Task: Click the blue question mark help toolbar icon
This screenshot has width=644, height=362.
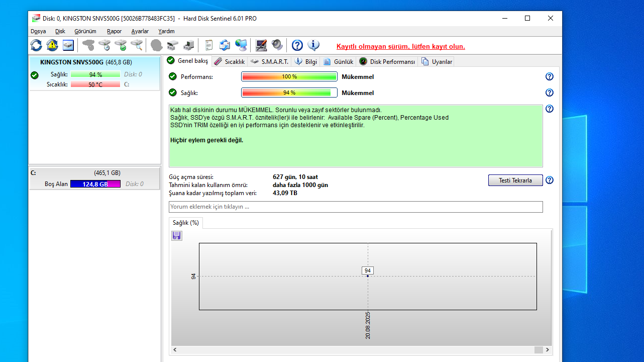Action: pos(297,45)
